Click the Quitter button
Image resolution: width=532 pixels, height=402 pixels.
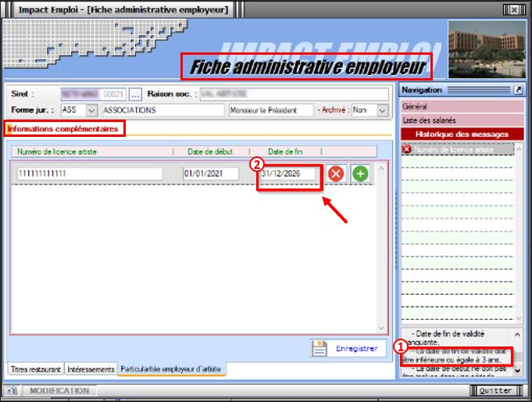495,390
